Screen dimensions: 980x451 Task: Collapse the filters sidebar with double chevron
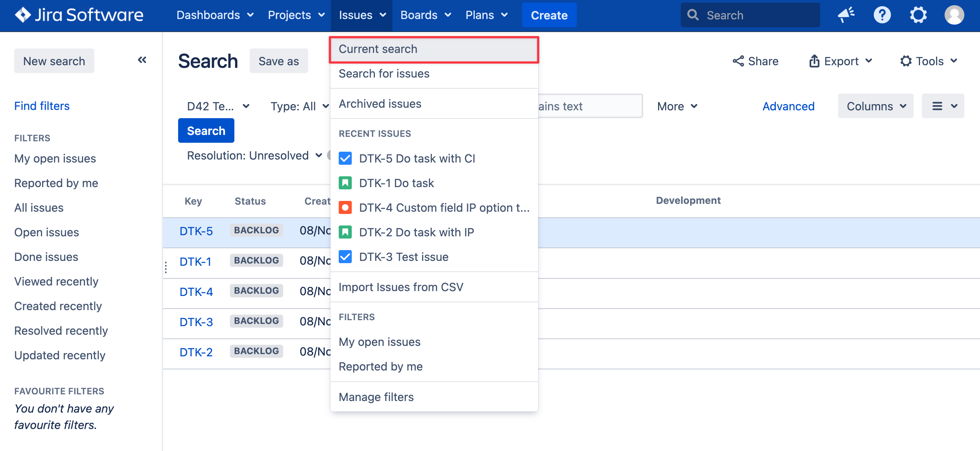pos(142,60)
